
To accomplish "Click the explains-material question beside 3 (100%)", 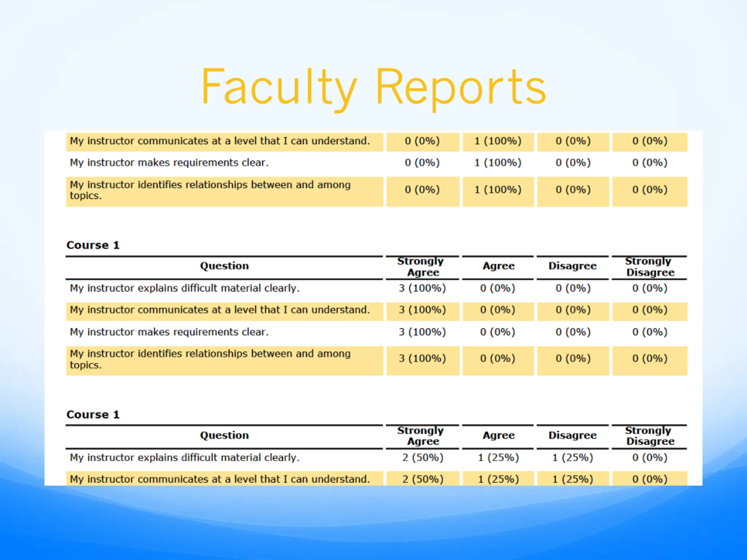I will pos(185,288).
